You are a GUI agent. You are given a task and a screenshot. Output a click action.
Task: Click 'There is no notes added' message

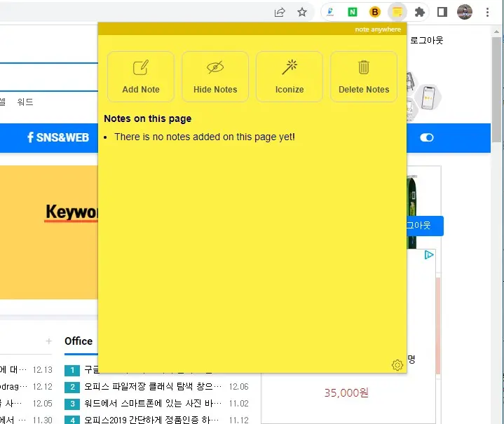205,137
